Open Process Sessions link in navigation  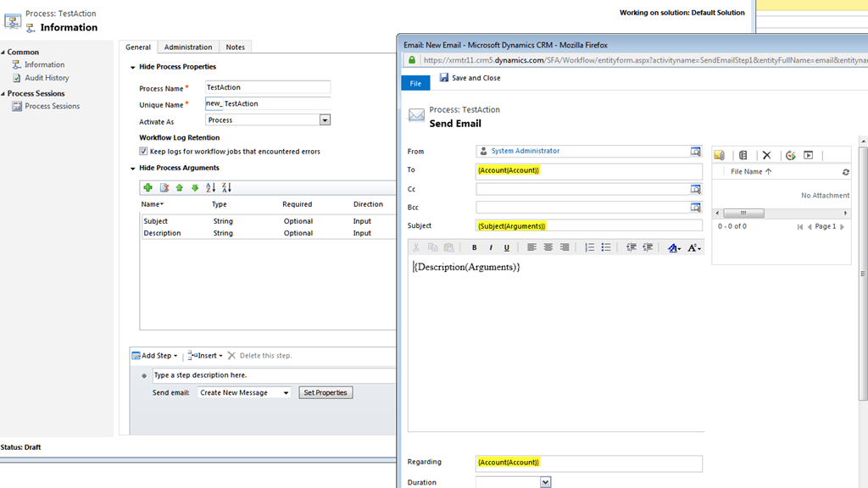coord(52,106)
